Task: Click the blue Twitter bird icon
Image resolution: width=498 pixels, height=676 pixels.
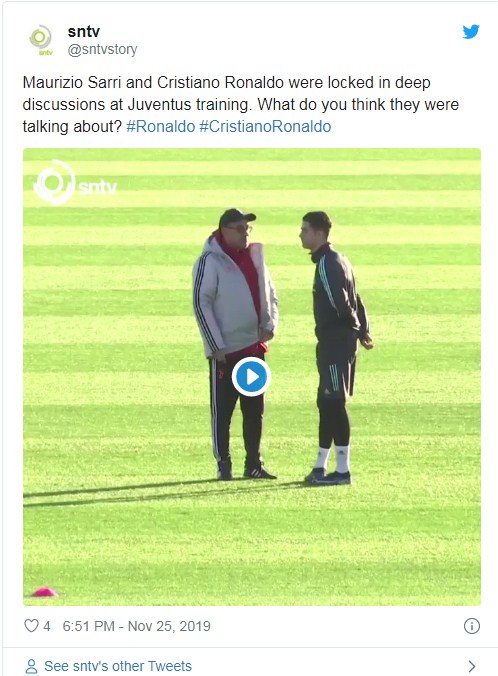Action: [x=471, y=31]
